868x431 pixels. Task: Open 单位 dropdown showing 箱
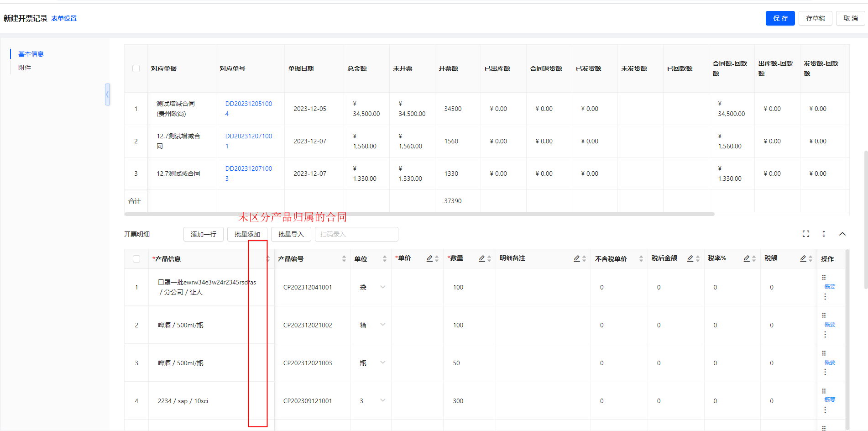coord(383,325)
